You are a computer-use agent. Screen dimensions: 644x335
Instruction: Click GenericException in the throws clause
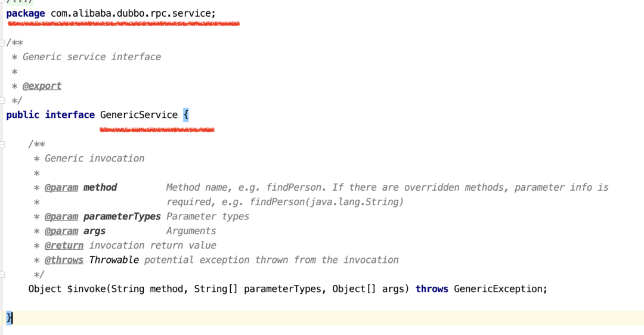tap(498, 289)
